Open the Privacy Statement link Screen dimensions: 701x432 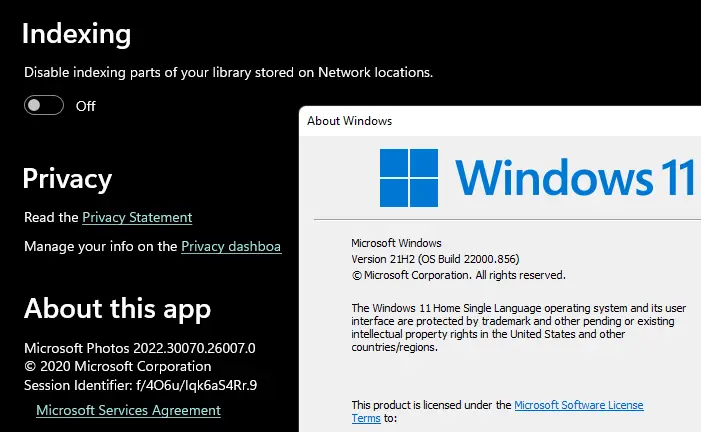coord(137,217)
